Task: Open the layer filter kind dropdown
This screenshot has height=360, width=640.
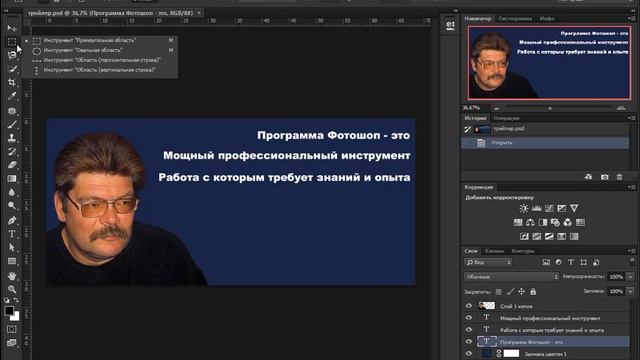Action: pyautogui.click(x=488, y=262)
